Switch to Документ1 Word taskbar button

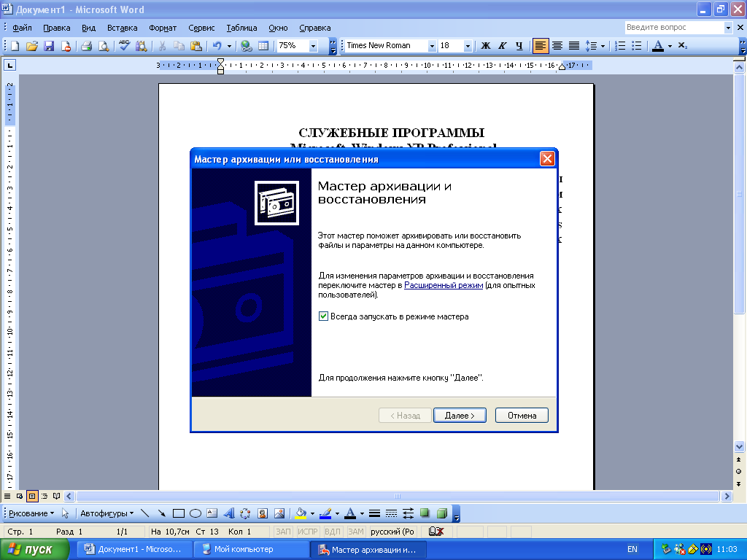pos(135,549)
